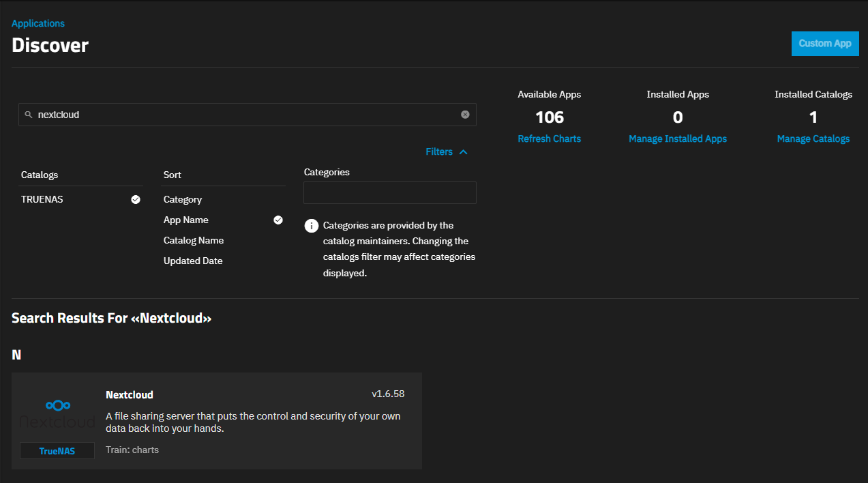This screenshot has height=483, width=868.
Task: Collapse the Filters section
Action: click(x=447, y=151)
